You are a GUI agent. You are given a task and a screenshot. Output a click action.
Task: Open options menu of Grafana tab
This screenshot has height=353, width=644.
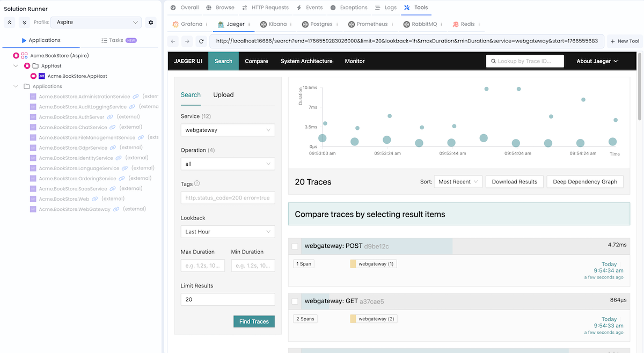point(208,24)
